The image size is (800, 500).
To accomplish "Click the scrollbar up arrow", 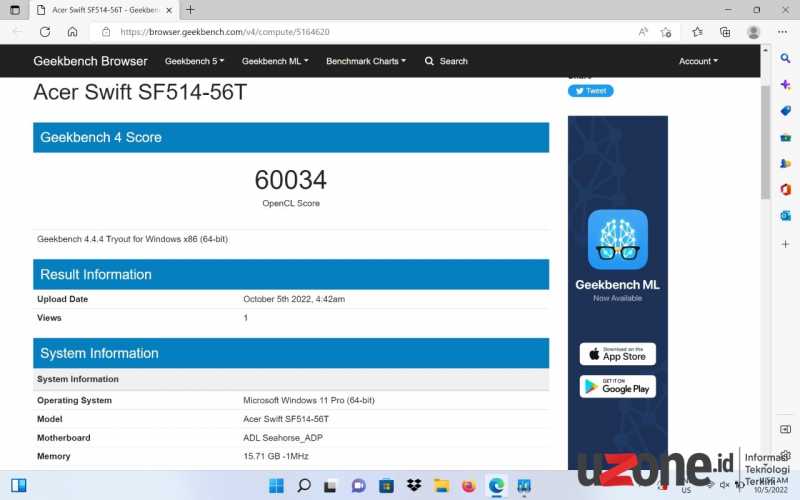I will (765, 50).
